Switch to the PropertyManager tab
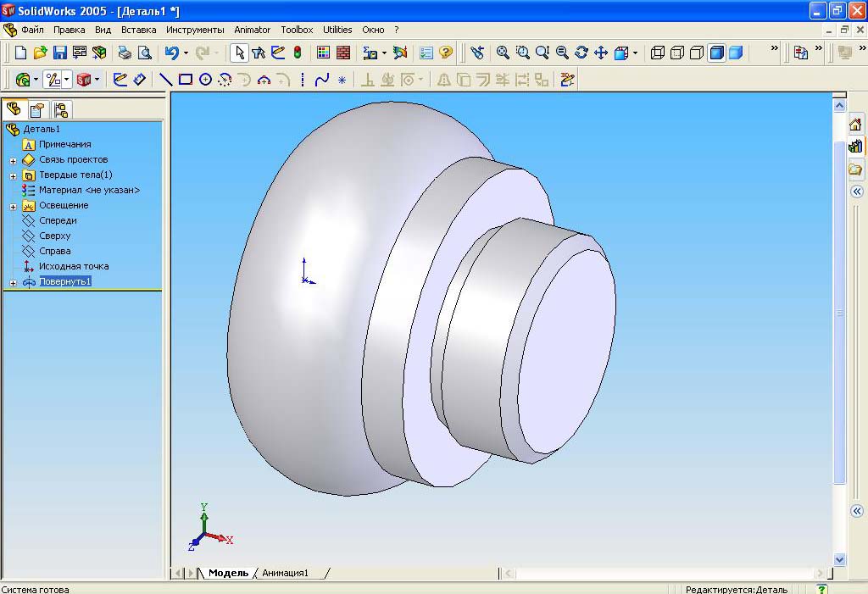Viewport: 868px width, 594px height. pyautogui.click(x=37, y=109)
